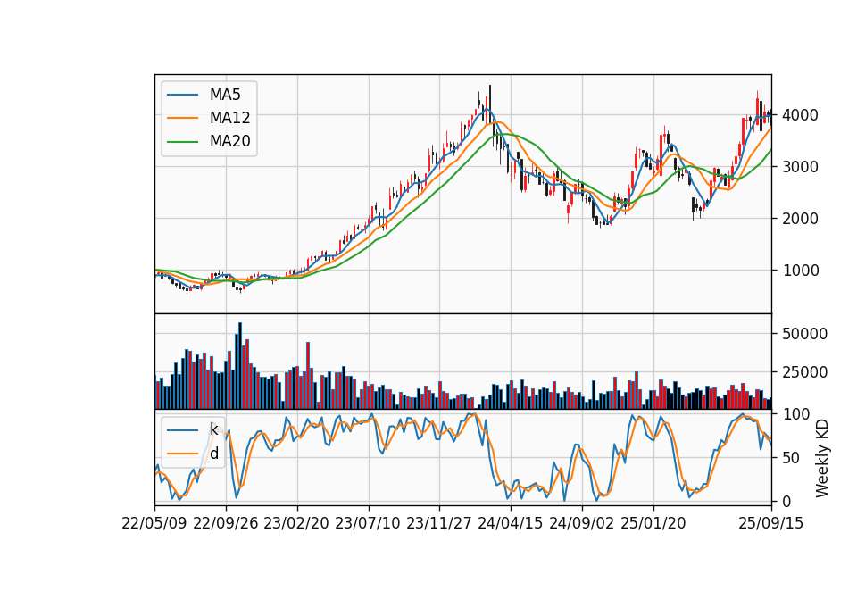
Task: Click the 25/09/15 date axis label
Action: click(x=771, y=523)
